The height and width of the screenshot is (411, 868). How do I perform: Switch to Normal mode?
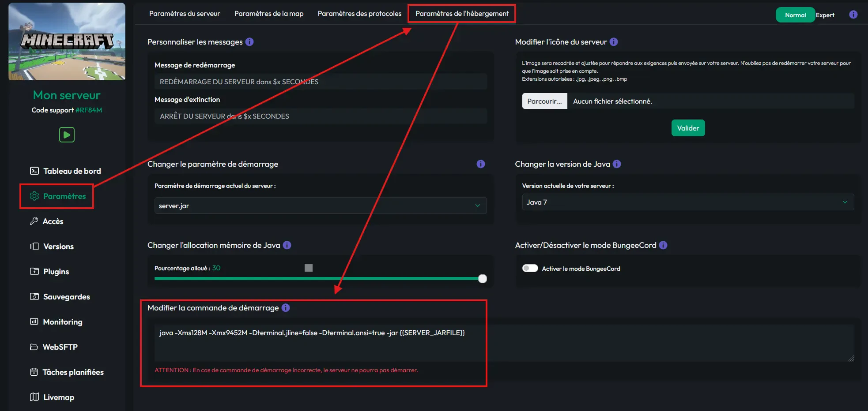pyautogui.click(x=795, y=15)
